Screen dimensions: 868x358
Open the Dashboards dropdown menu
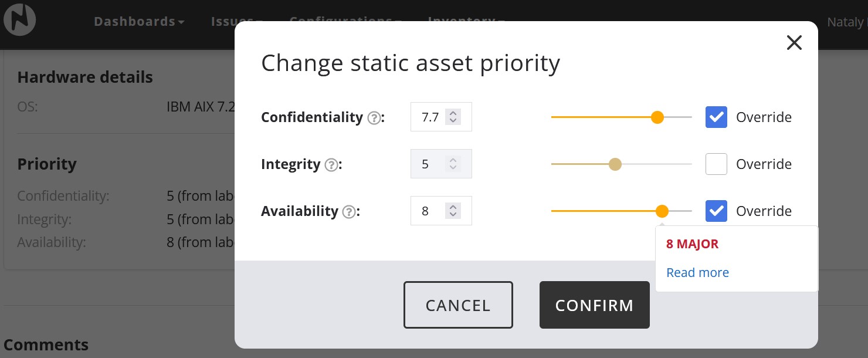point(139,22)
